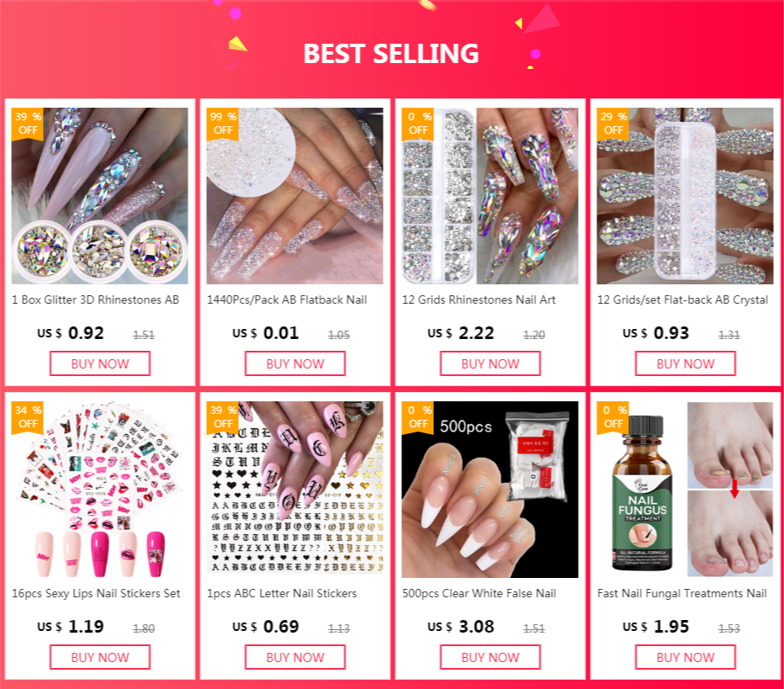The width and height of the screenshot is (784, 689).
Task: Click the 29% OFF badge on Flat-back Crystal
Action: coord(613,124)
